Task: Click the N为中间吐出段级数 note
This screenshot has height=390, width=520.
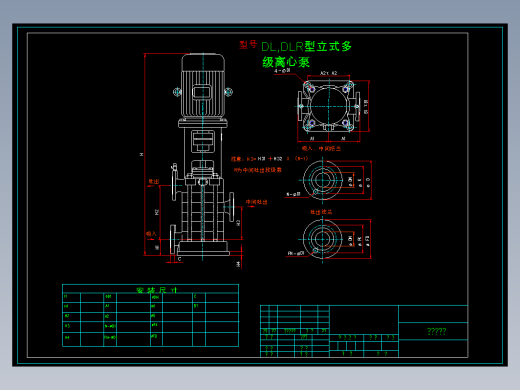Action: (257, 170)
